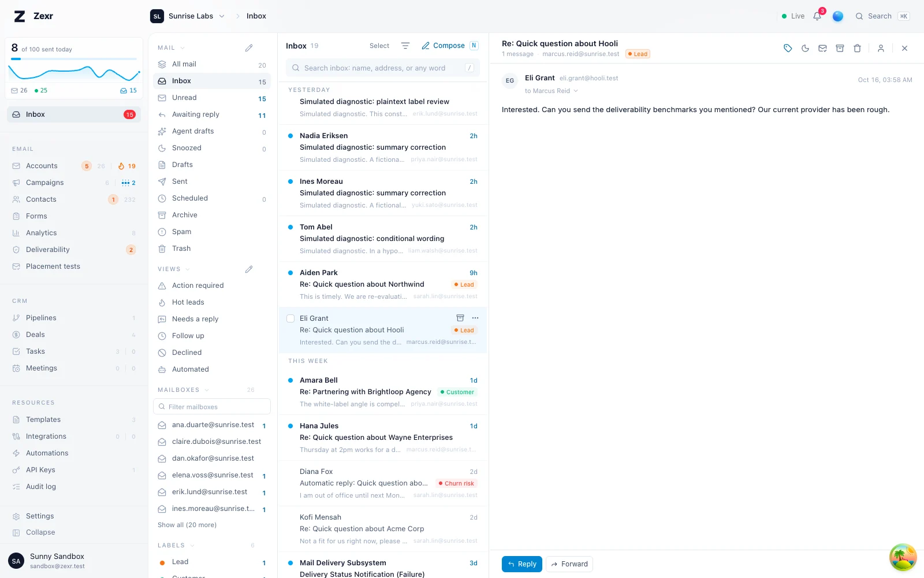The image size is (924, 578).
Task: Click the pencil edit icon beside MAIL
Action: point(249,48)
